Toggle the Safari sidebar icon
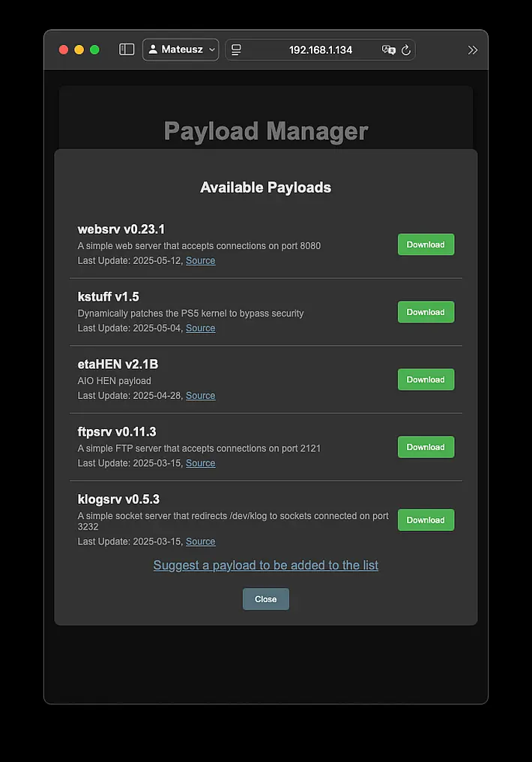The width and height of the screenshot is (532, 762). click(x=127, y=49)
